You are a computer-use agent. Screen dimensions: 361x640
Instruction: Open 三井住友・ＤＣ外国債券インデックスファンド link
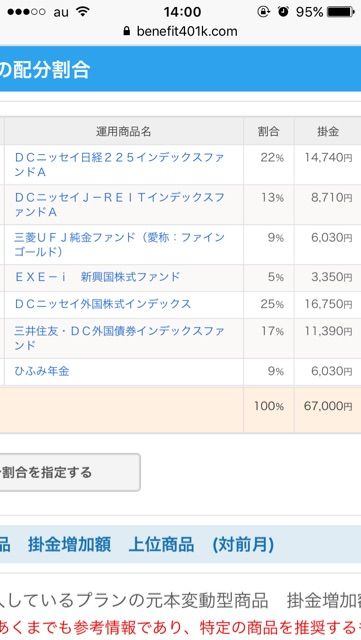(x=119, y=338)
